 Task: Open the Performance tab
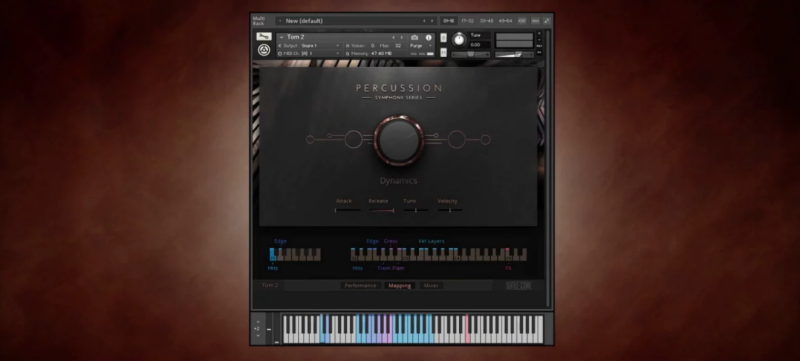tap(360, 286)
